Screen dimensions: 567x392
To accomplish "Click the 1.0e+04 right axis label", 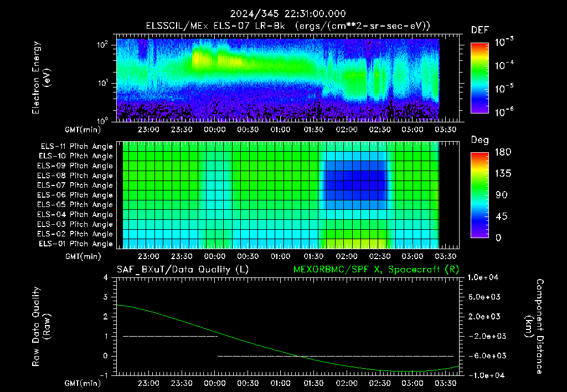I will tap(483, 277).
